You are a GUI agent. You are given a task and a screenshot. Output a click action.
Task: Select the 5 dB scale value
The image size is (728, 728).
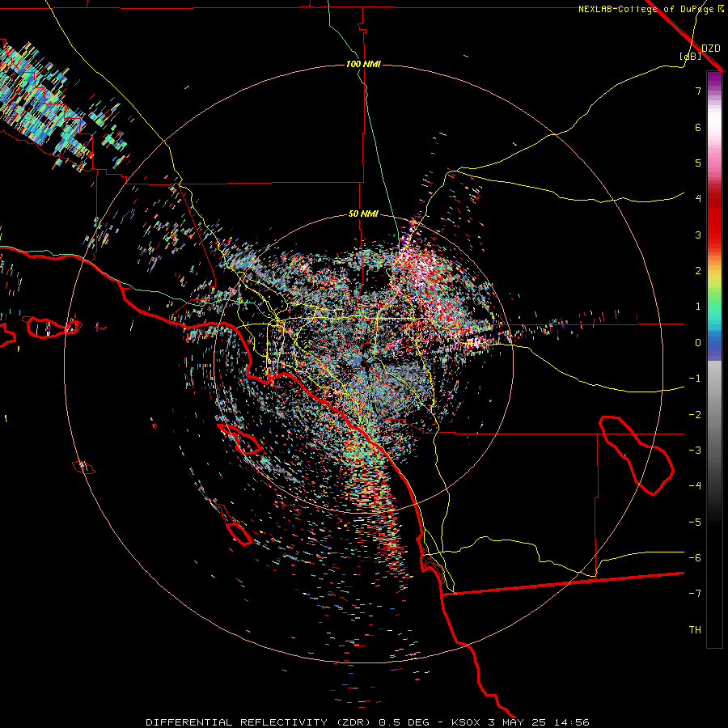point(698,163)
